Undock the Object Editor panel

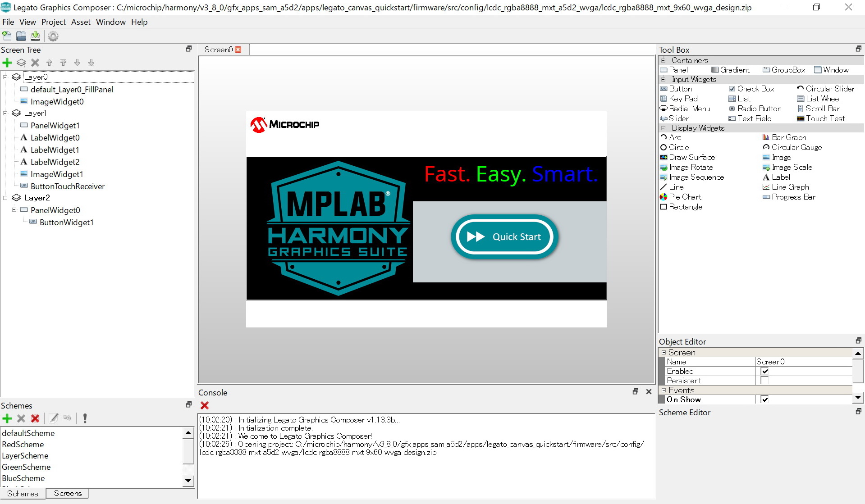858,341
